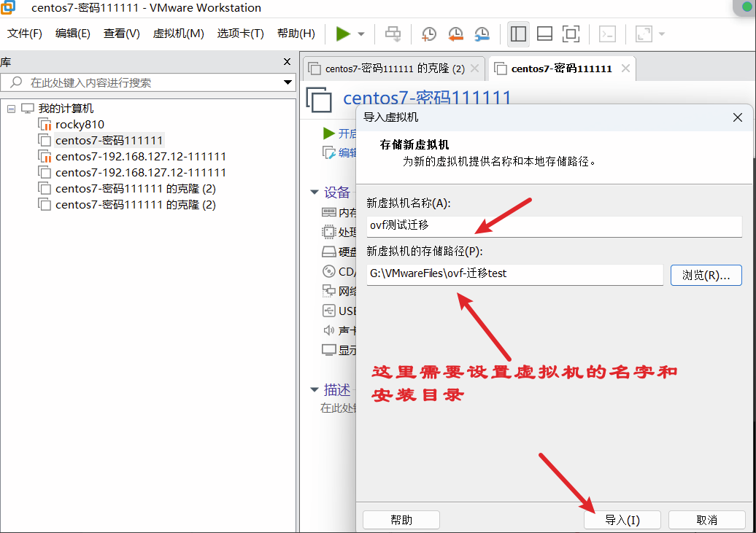
Task: Click the 新虚拟机名称 name input field
Action: coord(554,225)
